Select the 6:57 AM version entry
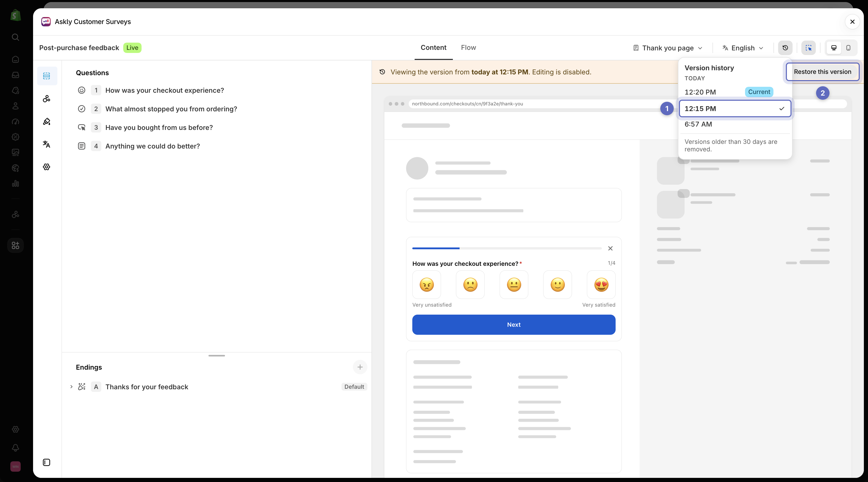 click(x=734, y=124)
